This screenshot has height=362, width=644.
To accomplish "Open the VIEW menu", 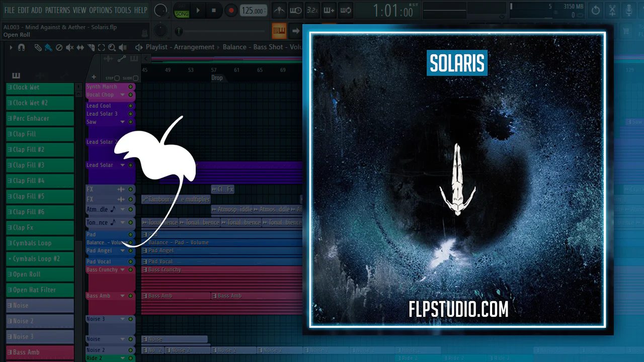I will point(79,10).
